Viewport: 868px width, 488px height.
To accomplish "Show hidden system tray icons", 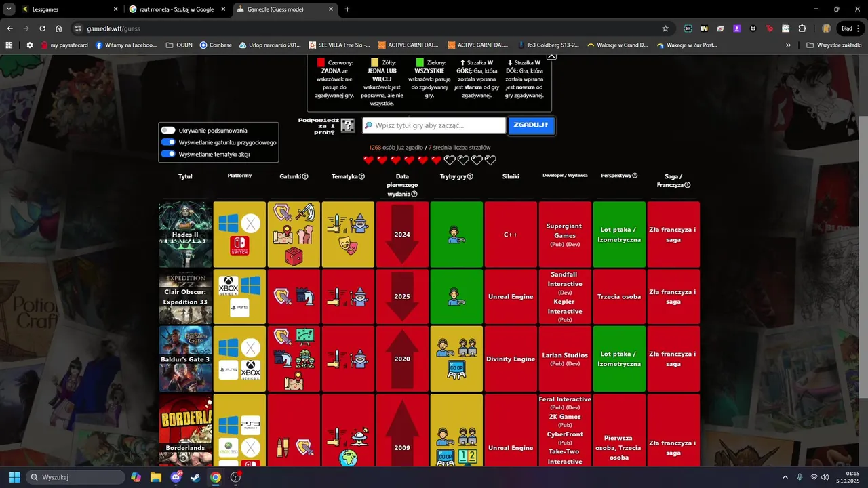I will tap(785, 477).
